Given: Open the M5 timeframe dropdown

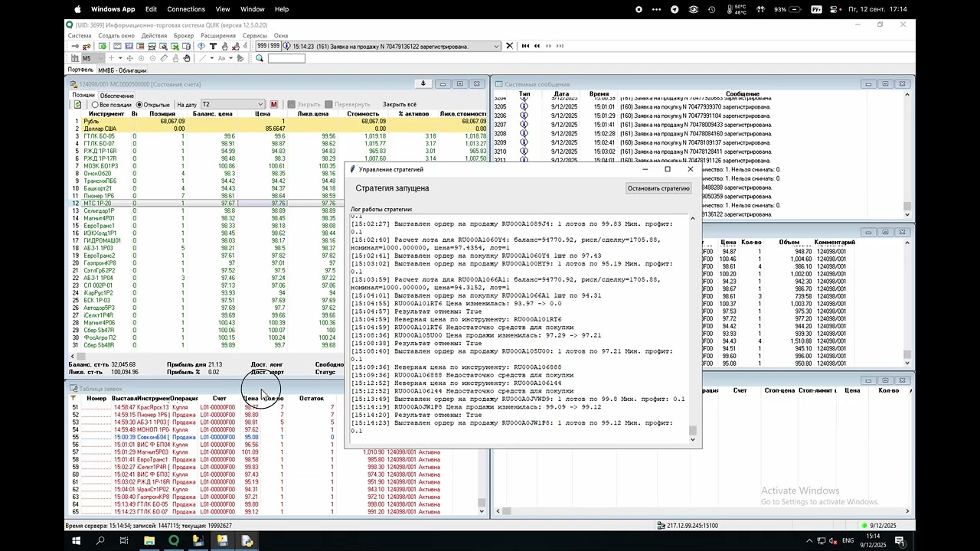Looking at the screenshot, I should tap(100, 58).
